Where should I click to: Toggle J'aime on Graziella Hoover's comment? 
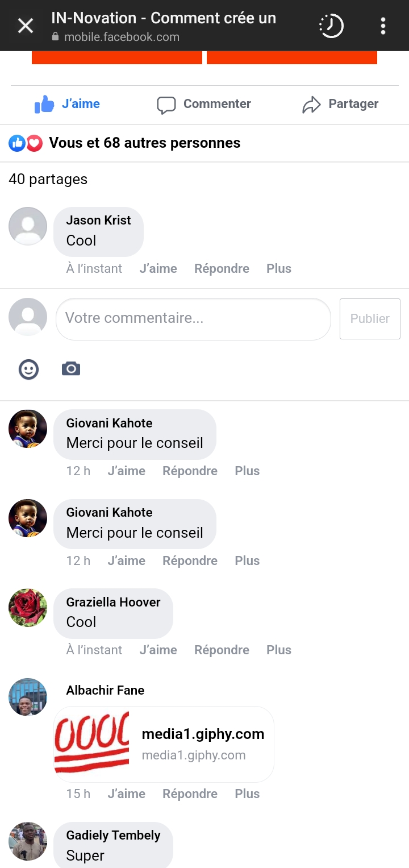158,650
